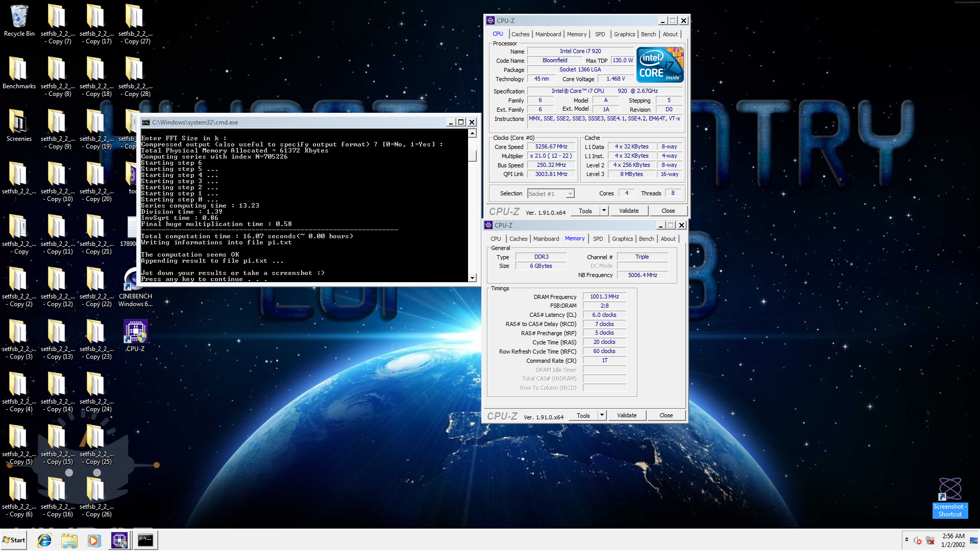
Task: Click the taskbar clock showing 2:56 AM
Action: (x=953, y=540)
